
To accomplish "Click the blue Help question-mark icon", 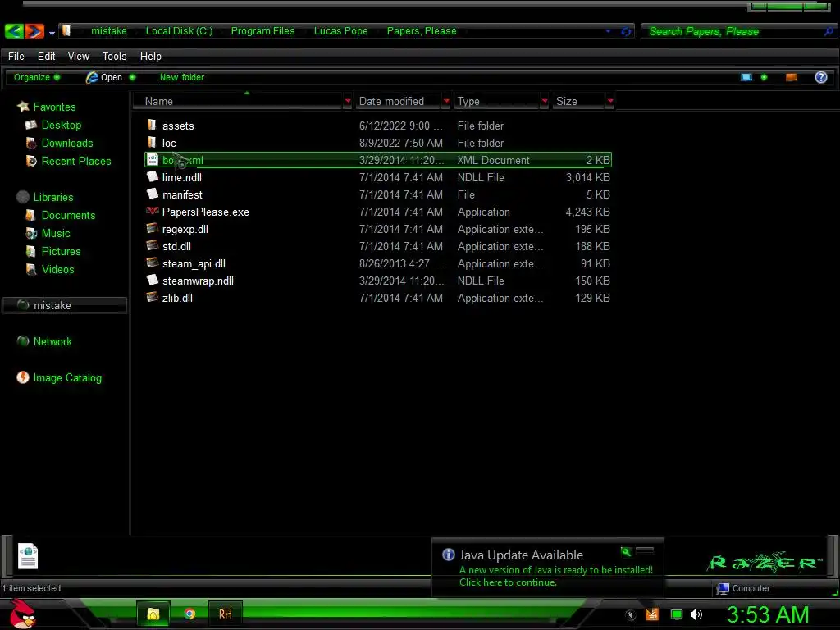I will tap(820, 77).
